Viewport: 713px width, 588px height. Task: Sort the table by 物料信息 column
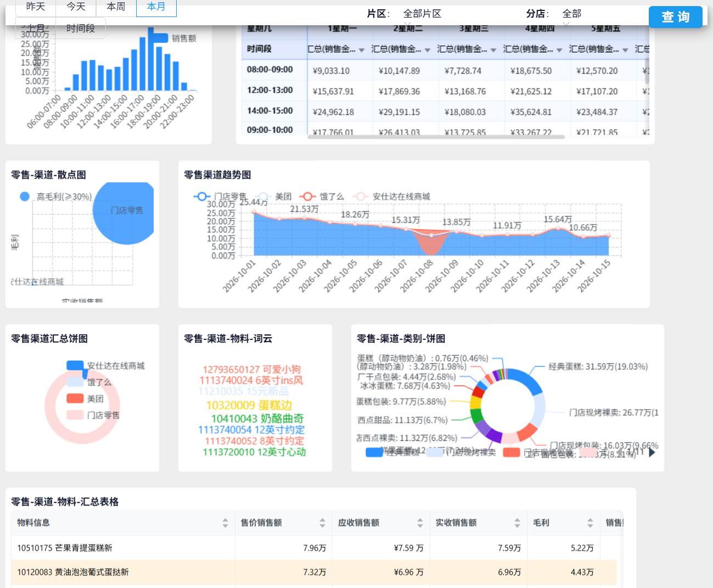pos(225,523)
